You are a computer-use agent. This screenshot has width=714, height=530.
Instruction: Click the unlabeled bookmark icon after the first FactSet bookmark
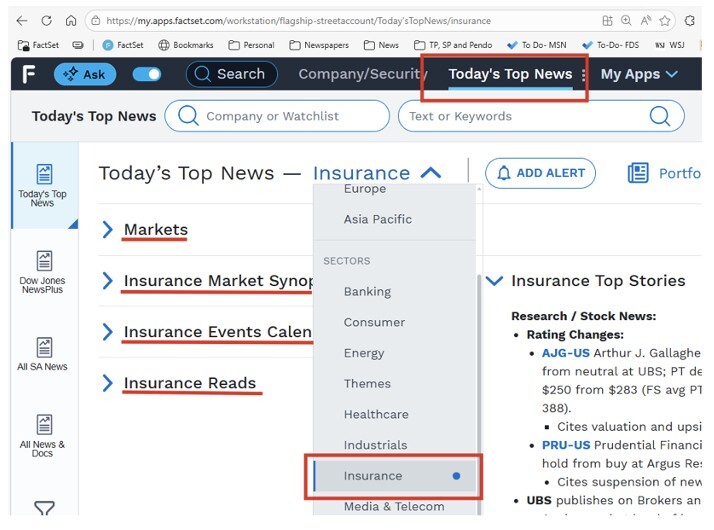click(78, 45)
